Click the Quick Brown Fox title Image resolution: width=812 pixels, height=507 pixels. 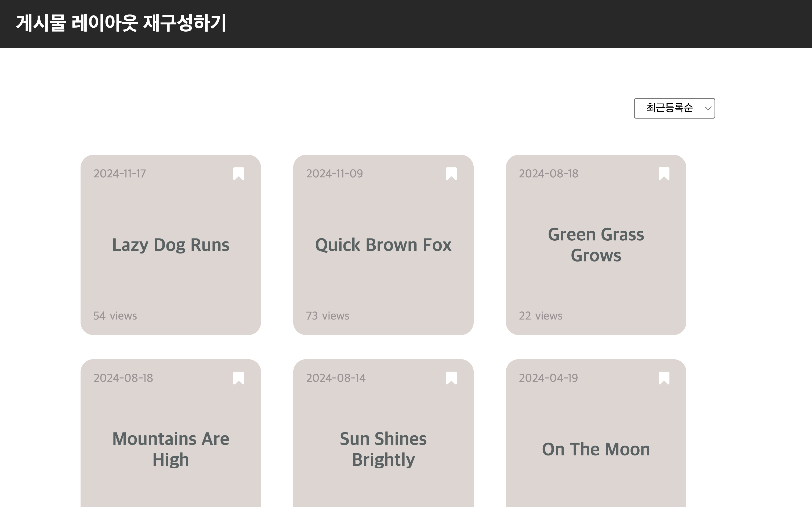(383, 245)
